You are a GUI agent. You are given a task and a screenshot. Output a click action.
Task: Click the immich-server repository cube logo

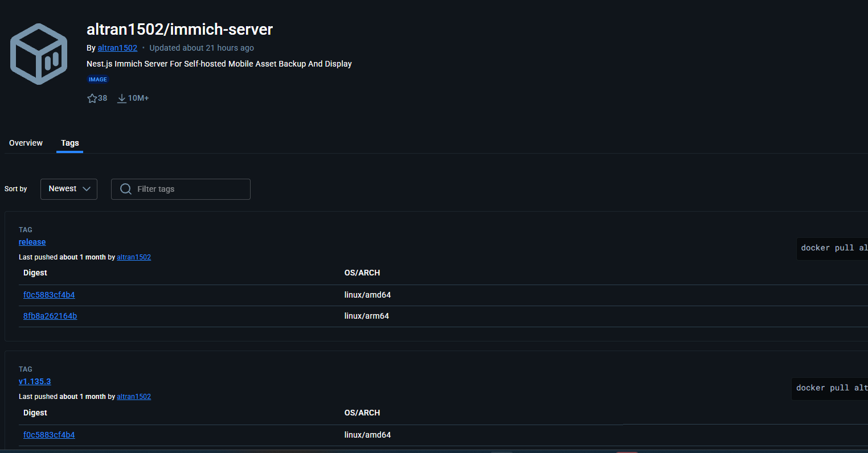[x=39, y=54]
